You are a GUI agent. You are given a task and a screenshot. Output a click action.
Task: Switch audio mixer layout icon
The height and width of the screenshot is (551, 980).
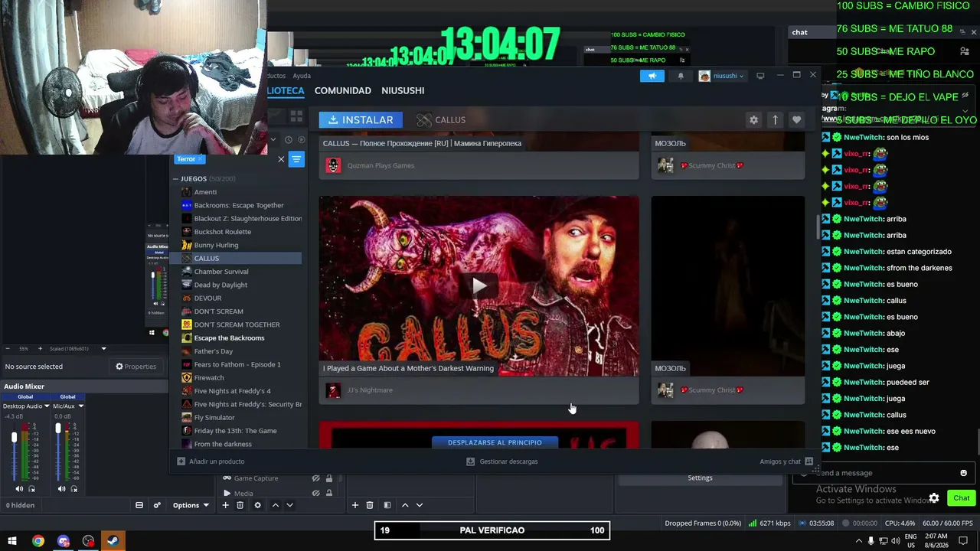coord(139,505)
